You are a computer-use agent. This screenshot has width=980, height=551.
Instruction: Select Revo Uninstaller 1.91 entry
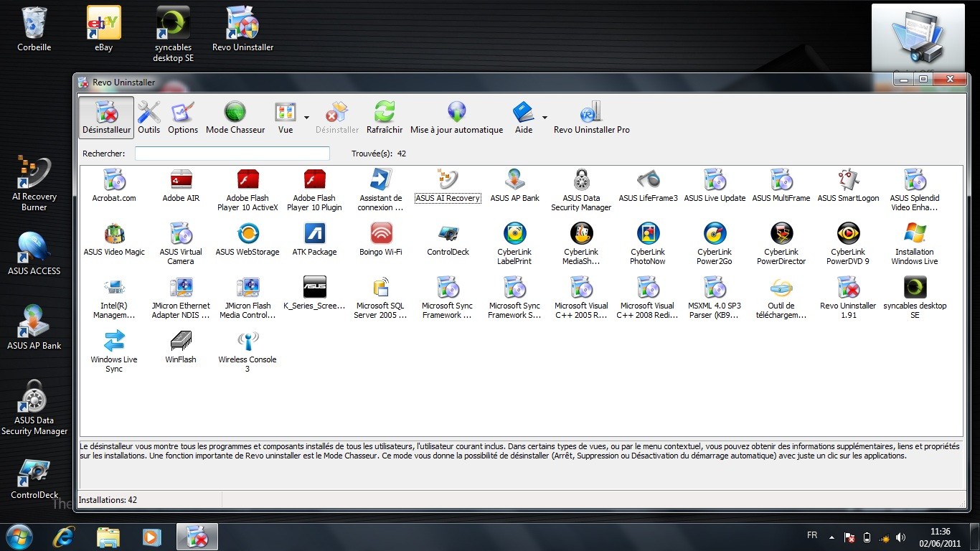pyautogui.click(x=848, y=298)
